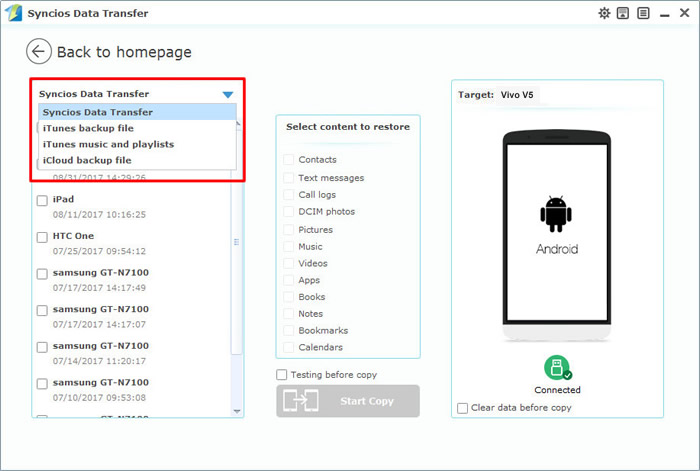Screen dimensions: 700x471
Task: Select Syncios Data Transfer dropdown option
Action: pos(138,112)
